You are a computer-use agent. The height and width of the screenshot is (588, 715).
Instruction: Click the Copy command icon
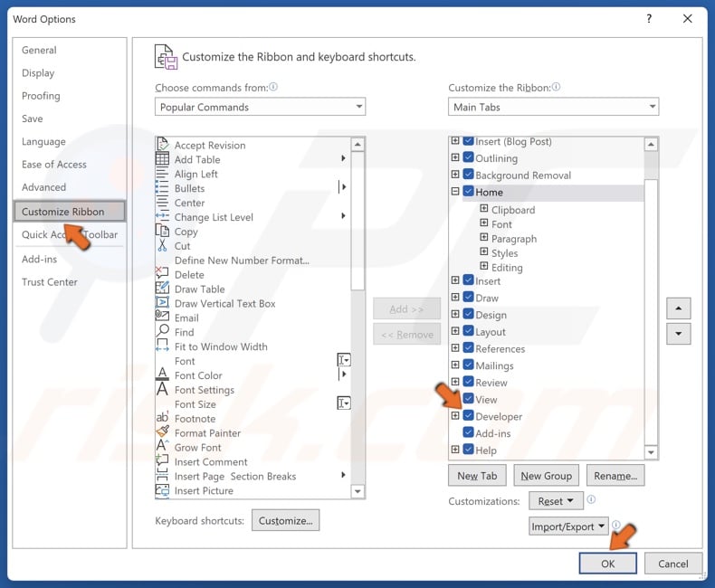click(x=162, y=231)
